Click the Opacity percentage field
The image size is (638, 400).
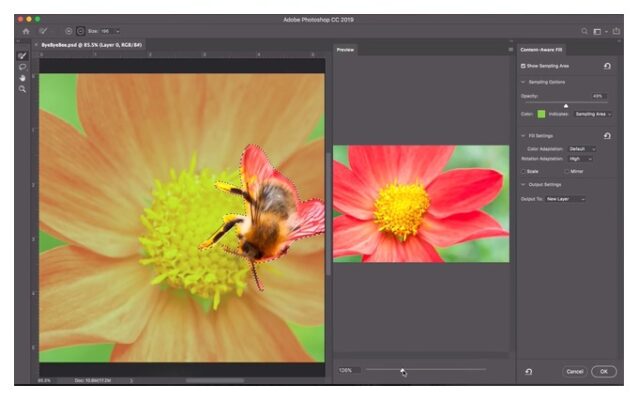(598, 96)
